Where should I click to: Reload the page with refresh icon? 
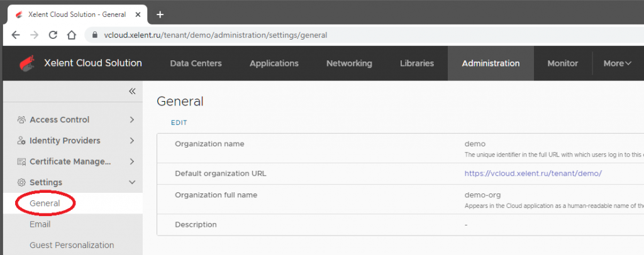[53, 35]
